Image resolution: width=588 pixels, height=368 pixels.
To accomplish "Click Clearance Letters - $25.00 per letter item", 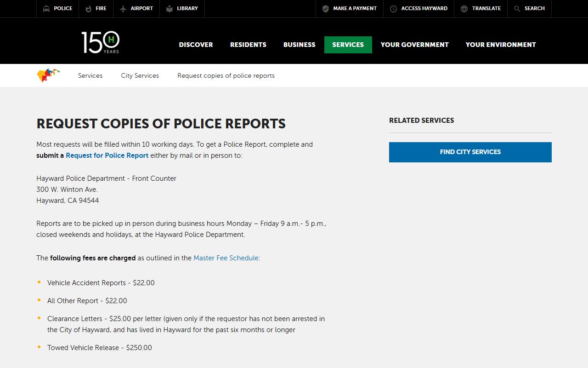I will [186, 324].
